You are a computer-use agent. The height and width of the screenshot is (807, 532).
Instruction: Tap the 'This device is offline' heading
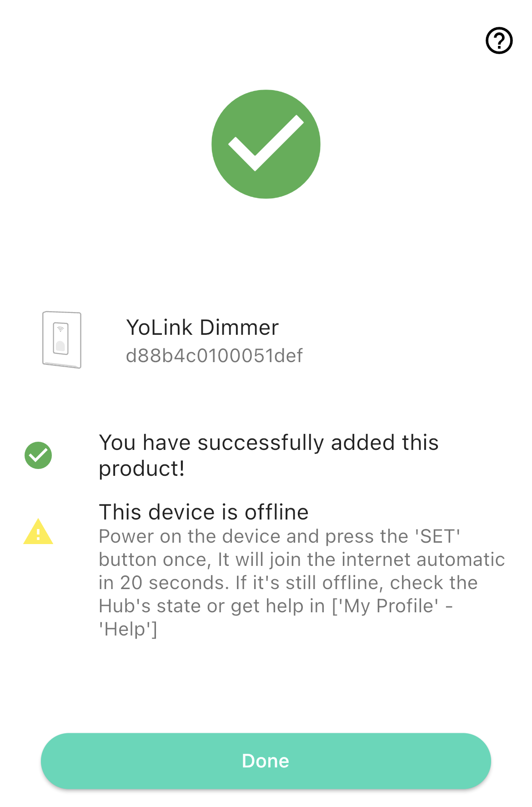[204, 512]
